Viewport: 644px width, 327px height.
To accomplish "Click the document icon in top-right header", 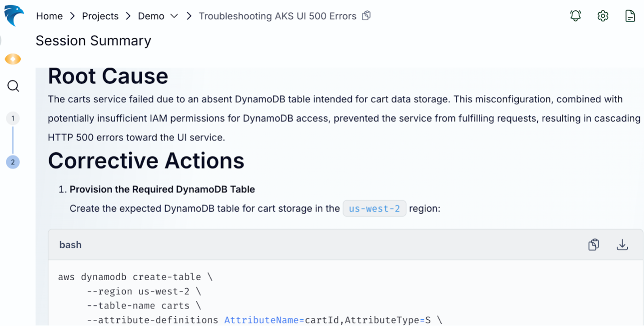I will 630,16.
